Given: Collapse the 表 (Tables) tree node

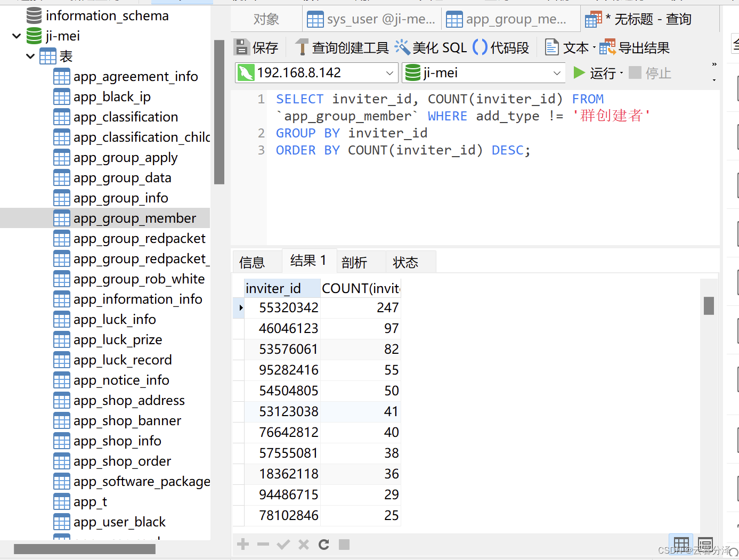Looking at the screenshot, I should click(30, 56).
